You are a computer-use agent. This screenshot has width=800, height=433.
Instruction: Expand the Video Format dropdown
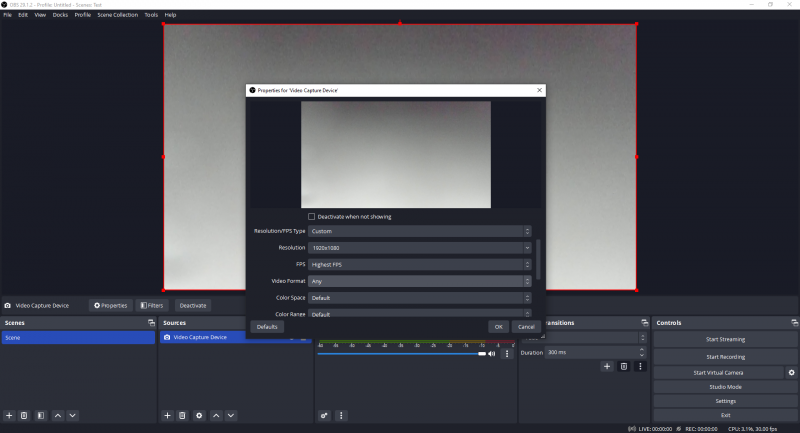419,281
